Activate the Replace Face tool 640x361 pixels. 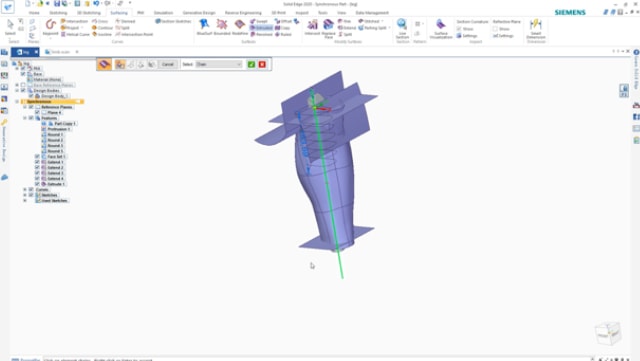click(328, 29)
